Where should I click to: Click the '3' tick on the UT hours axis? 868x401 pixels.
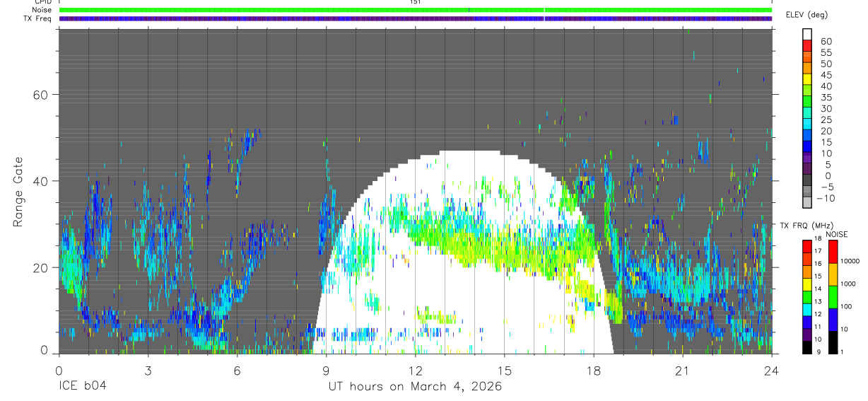point(148,371)
